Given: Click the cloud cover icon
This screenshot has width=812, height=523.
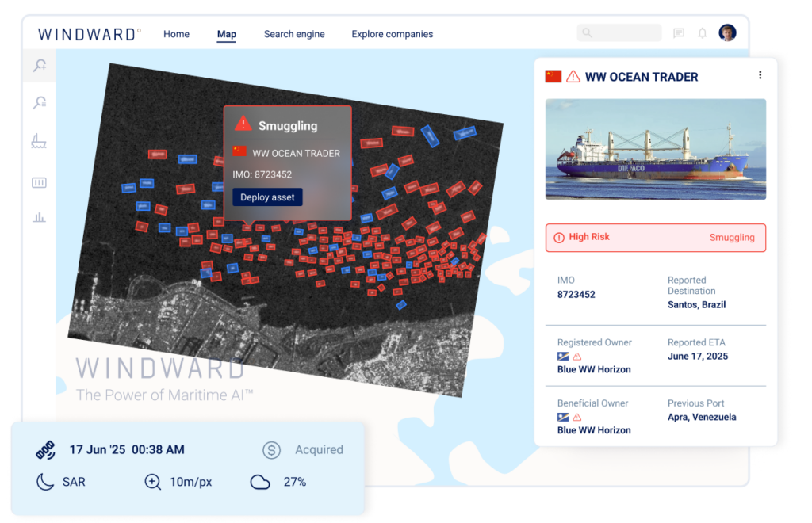Looking at the screenshot, I should [260, 482].
